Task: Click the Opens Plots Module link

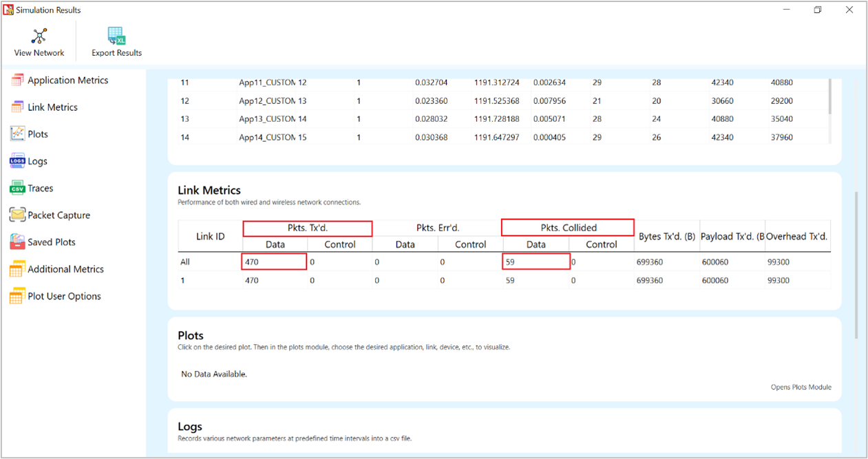Action: (x=801, y=387)
